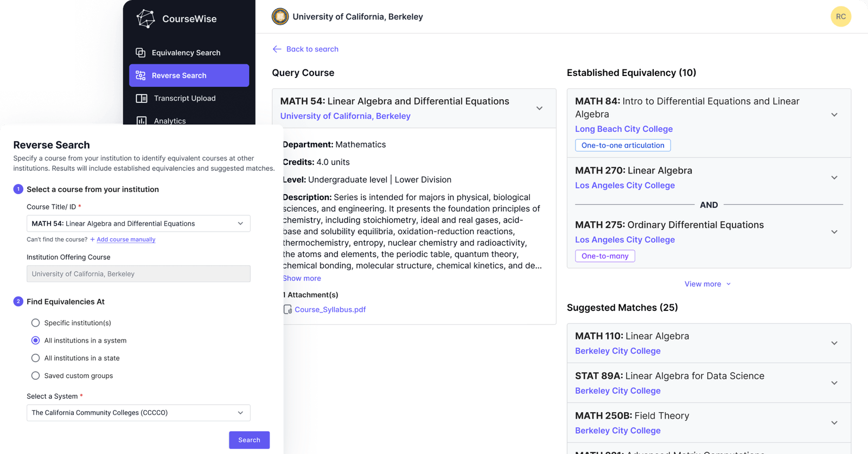868x454 pixels.
Task: Click the Reverse Search sidebar icon
Action: (x=141, y=75)
